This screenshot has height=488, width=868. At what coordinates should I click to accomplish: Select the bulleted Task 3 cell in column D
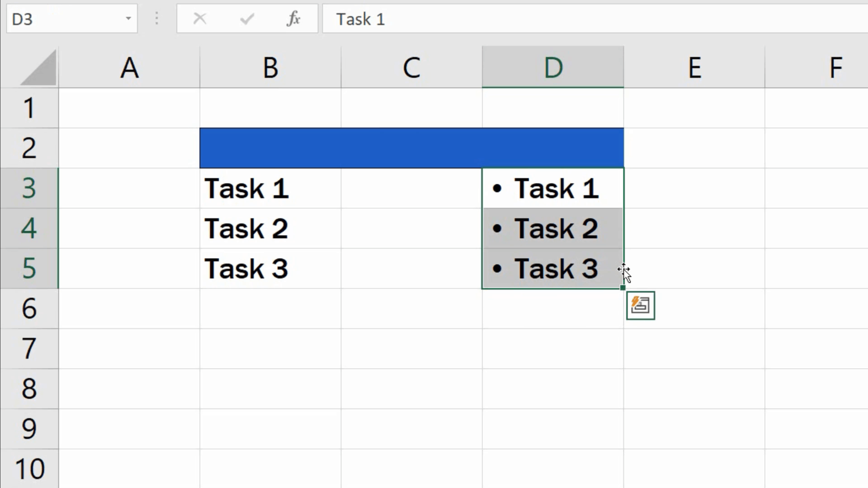[553, 268]
